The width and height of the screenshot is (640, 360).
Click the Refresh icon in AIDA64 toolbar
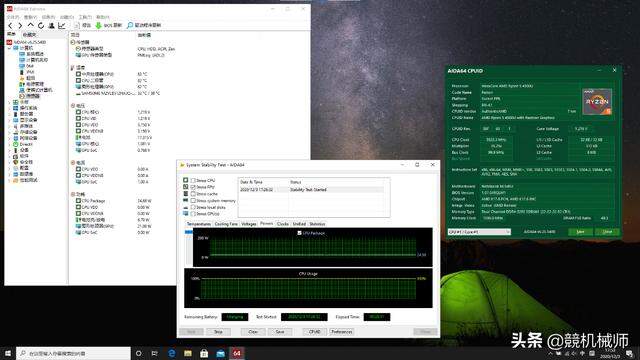[x=41, y=25]
